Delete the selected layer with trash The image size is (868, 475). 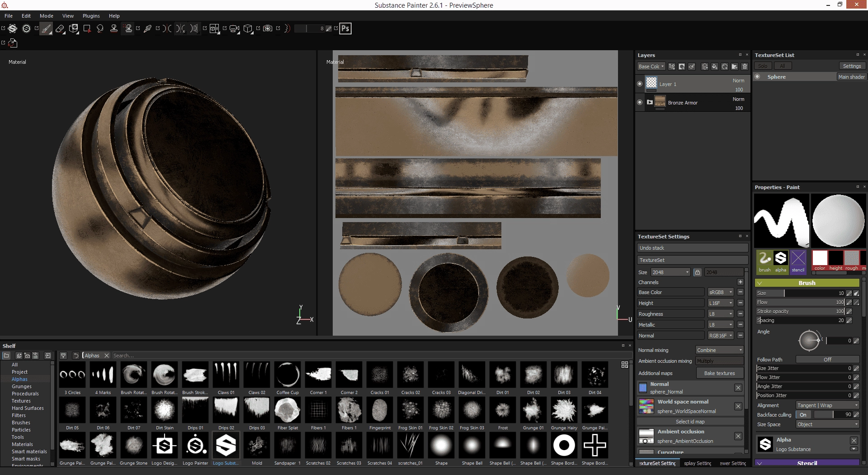[x=745, y=66]
